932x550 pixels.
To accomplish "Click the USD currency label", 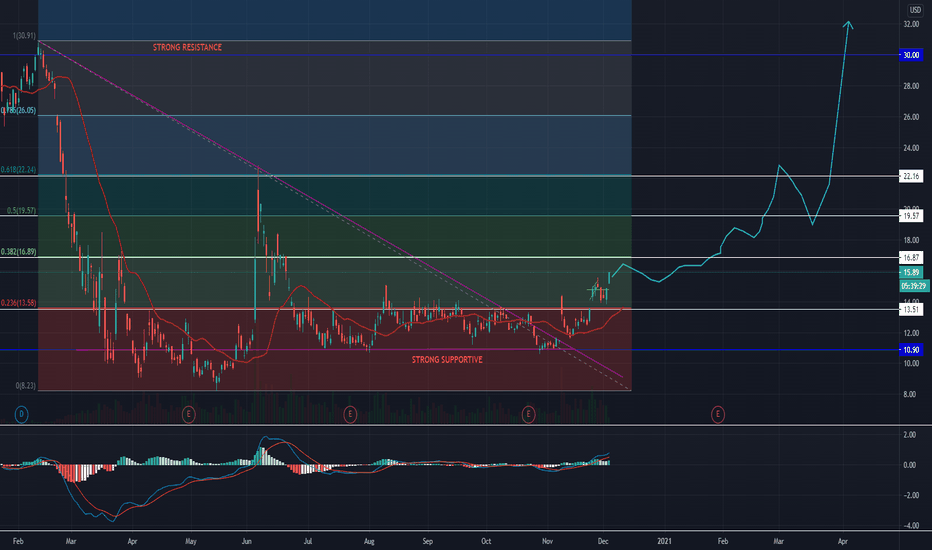I will [915, 10].
